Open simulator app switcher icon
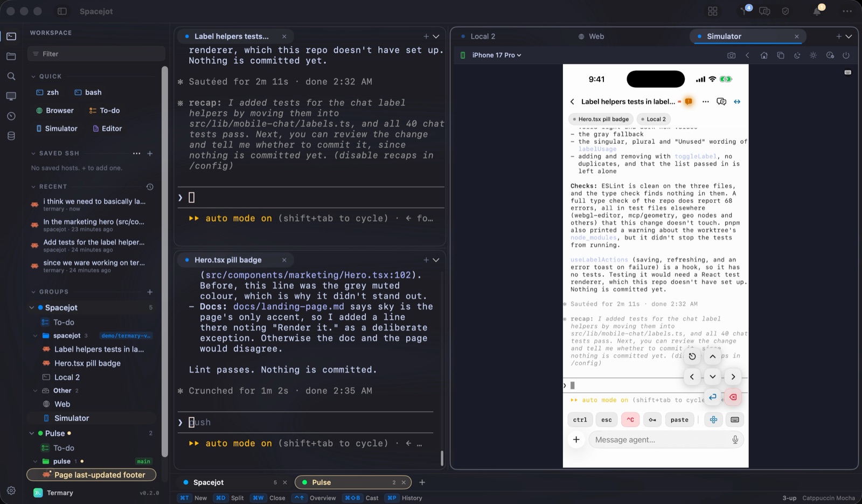This screenshot has width=862, height=504. (x=781, y=55)
